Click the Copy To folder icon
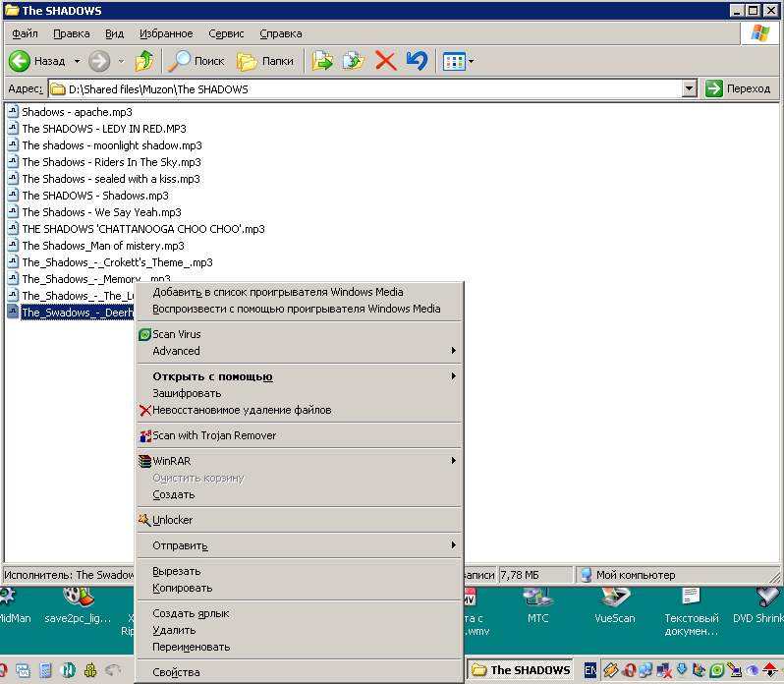784x684 pixels. pos(354,61)
